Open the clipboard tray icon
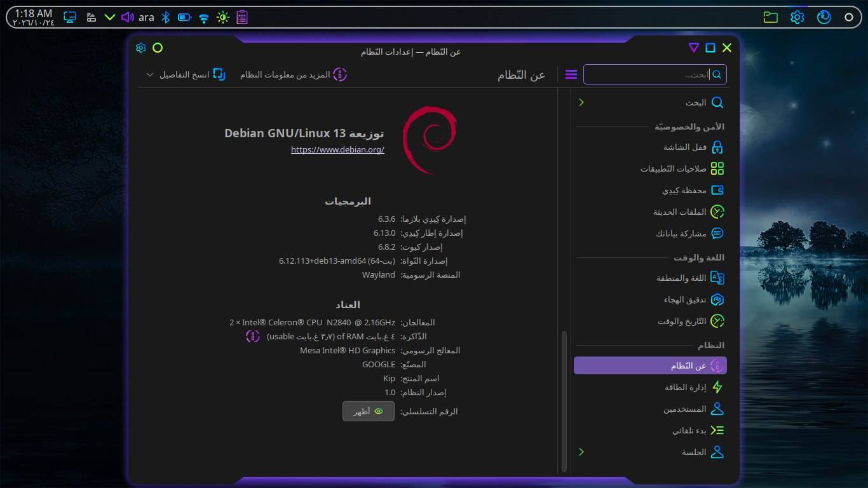 241,17
